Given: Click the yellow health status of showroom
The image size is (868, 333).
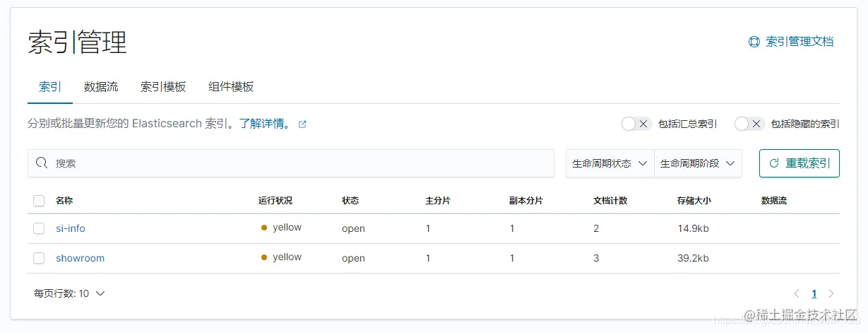Looking at the screenshot, I should click(x=281, y=257).
